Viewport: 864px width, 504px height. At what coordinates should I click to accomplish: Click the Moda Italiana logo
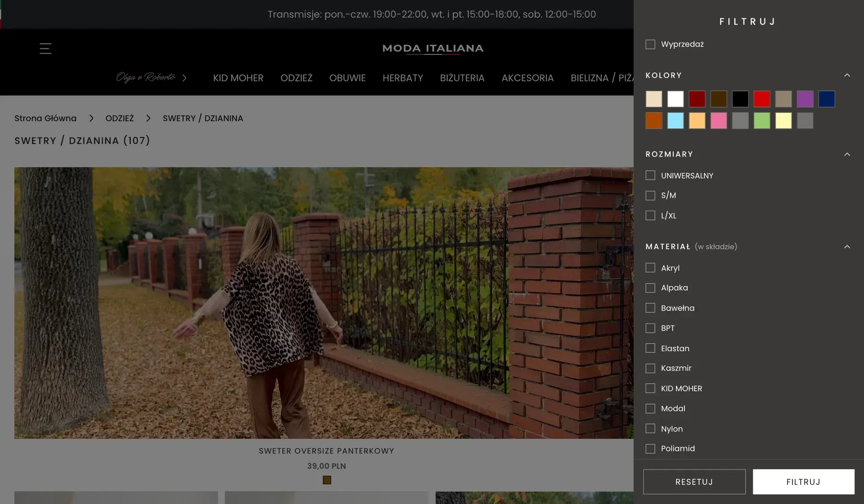pos(433,49)
